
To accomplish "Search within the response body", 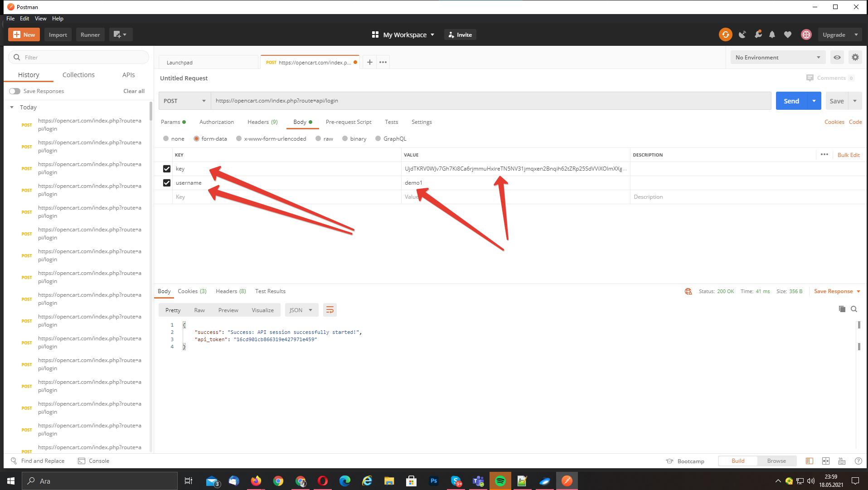I will (x=854, y=309).
